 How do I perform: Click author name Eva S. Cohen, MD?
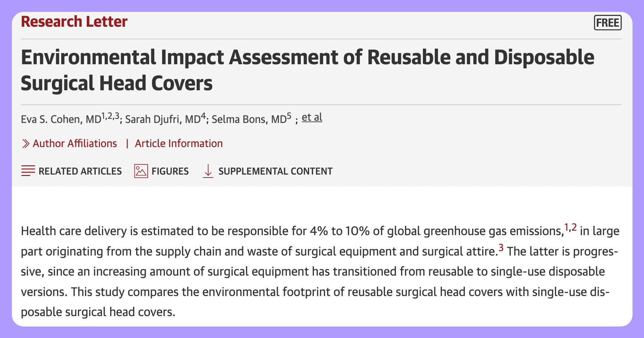tap(61, 119)
